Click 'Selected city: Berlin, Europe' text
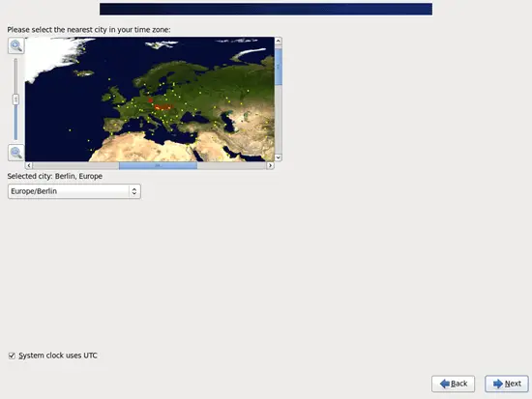Viewport: 532px width, 399px height. 54,176
